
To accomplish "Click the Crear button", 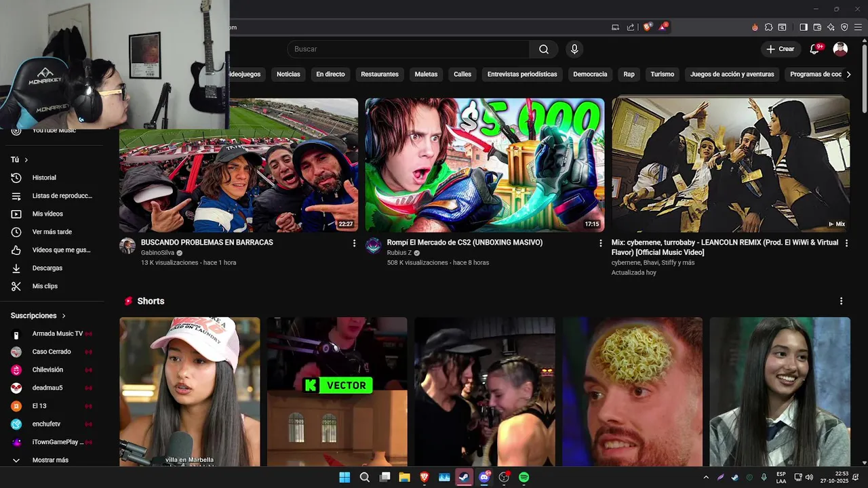I will point(781,49).
